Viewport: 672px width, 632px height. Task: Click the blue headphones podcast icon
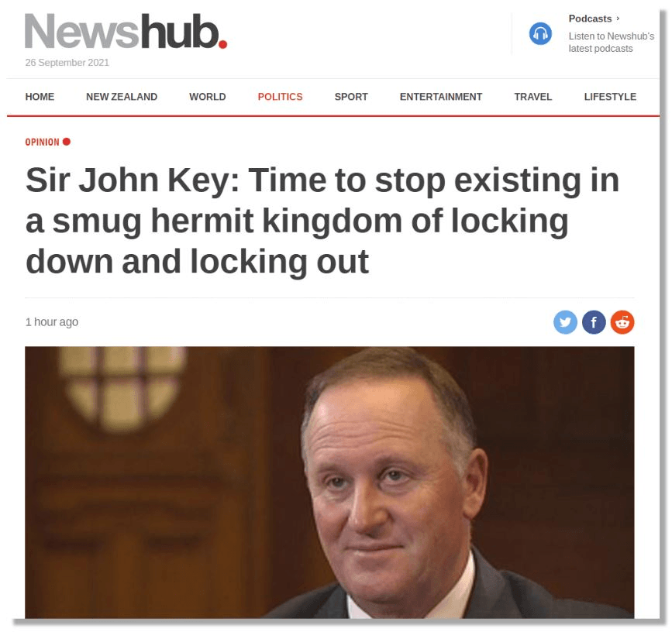[540, 33]
